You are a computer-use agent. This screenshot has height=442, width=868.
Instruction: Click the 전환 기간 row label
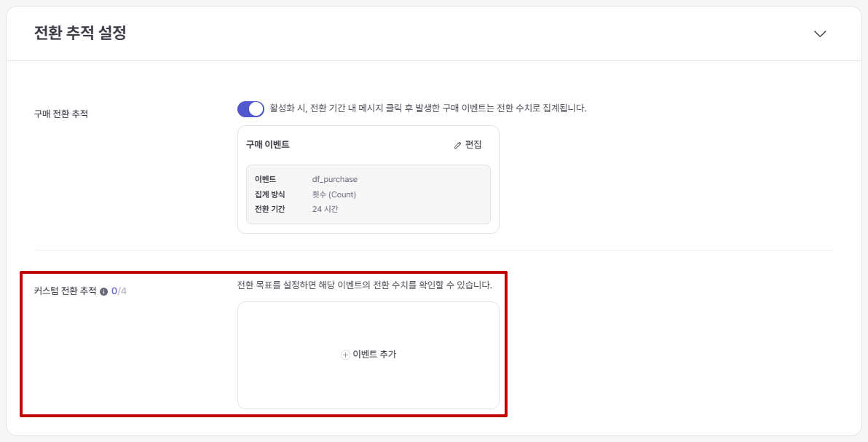[269, 209]
